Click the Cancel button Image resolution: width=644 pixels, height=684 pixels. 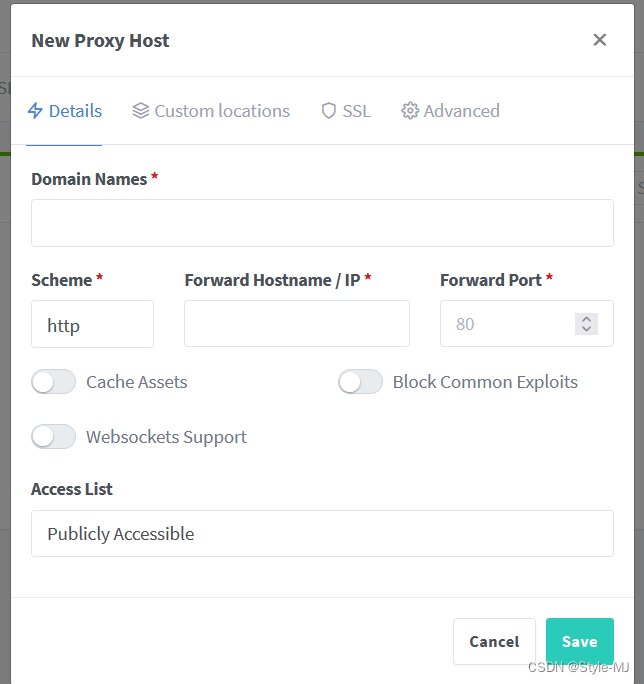(494, 641)
